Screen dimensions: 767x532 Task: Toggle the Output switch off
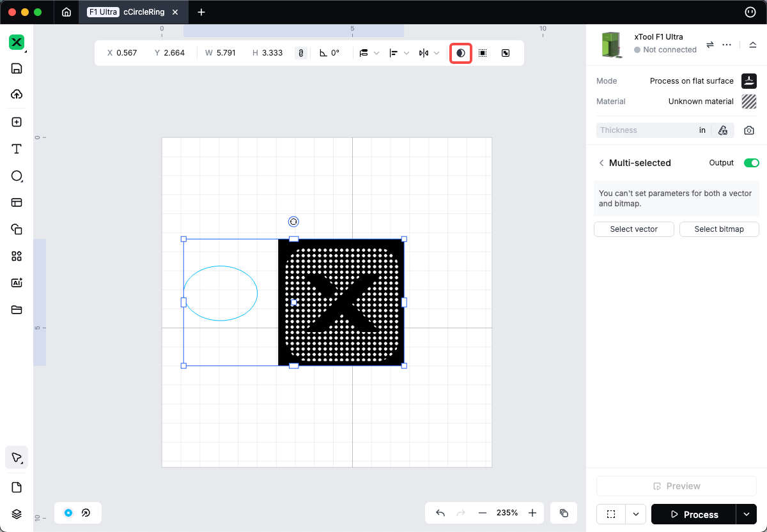point(751,163)
